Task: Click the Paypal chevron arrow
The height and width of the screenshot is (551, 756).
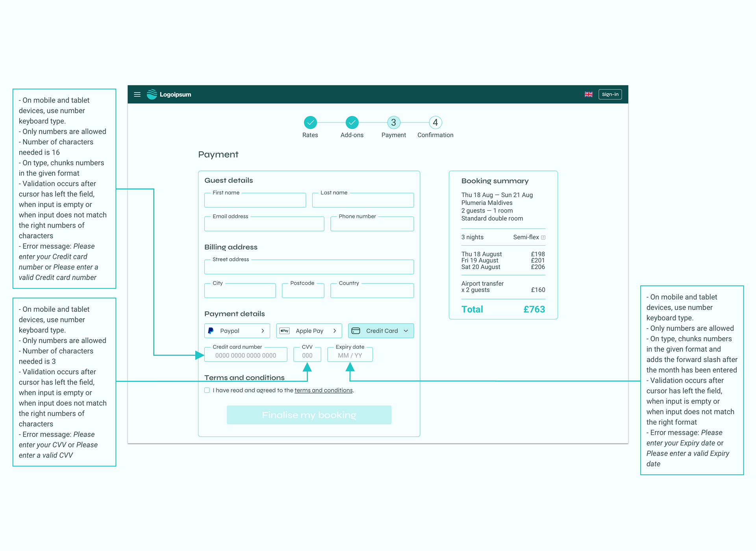Action: pyautogui.click(x=263, y=331)
